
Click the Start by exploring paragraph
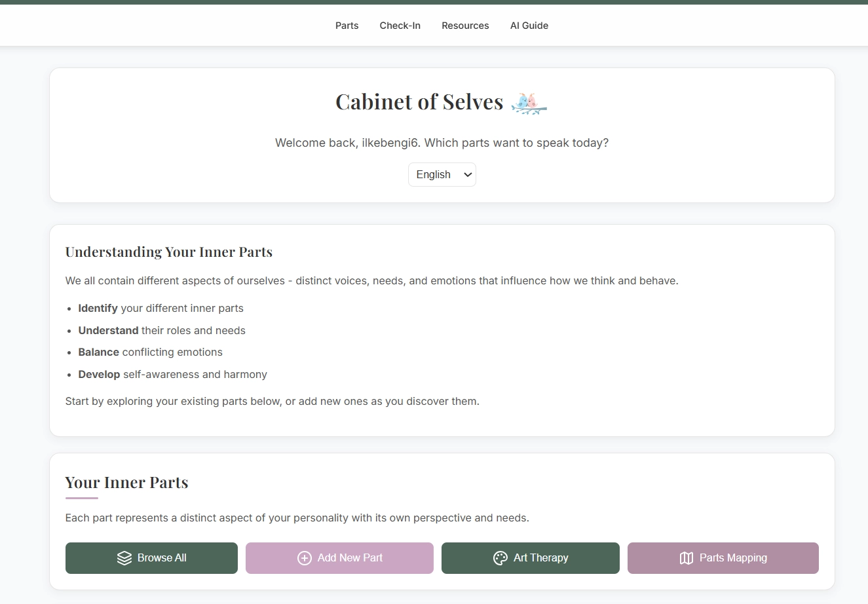click(x=272, y=402)
